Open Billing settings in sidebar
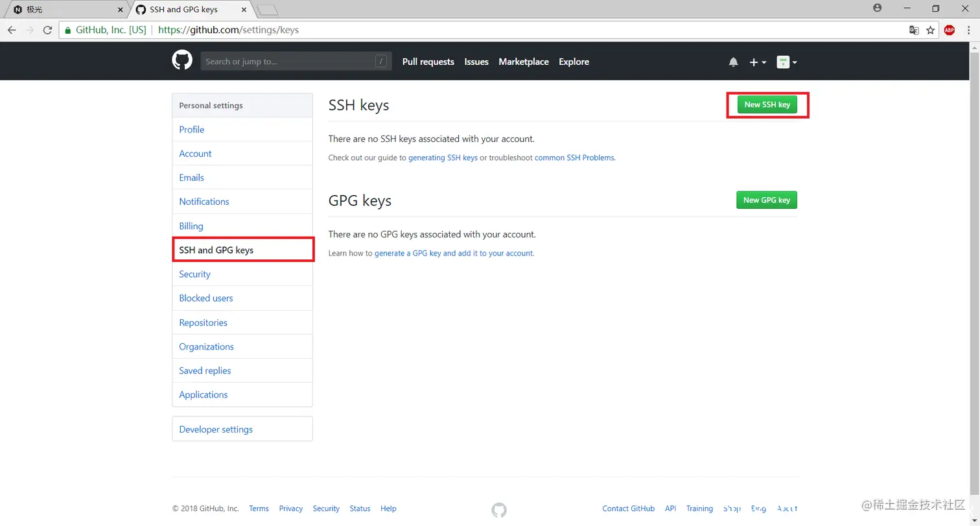980x526 pixels. pyautogui.click(x=242, y=226)
